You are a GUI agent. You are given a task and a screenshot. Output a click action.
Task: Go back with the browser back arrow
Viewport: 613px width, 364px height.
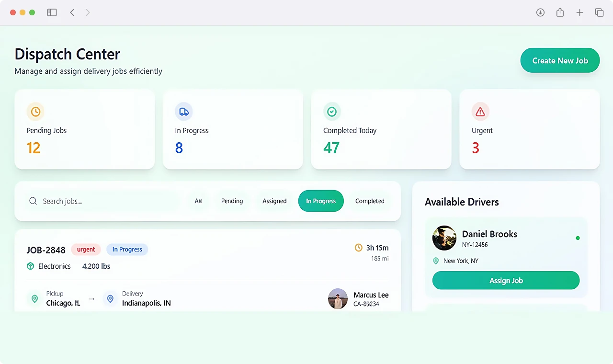(x=72, y=12)
